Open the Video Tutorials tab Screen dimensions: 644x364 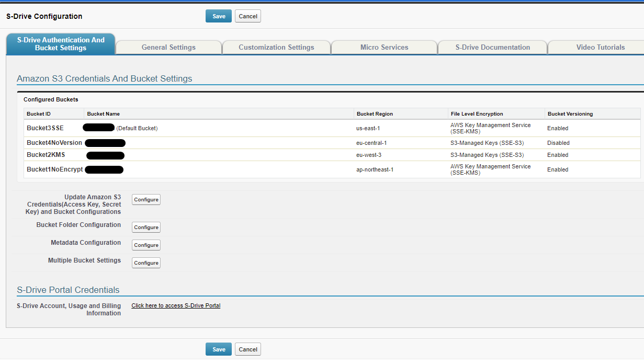tap(600, 47)
